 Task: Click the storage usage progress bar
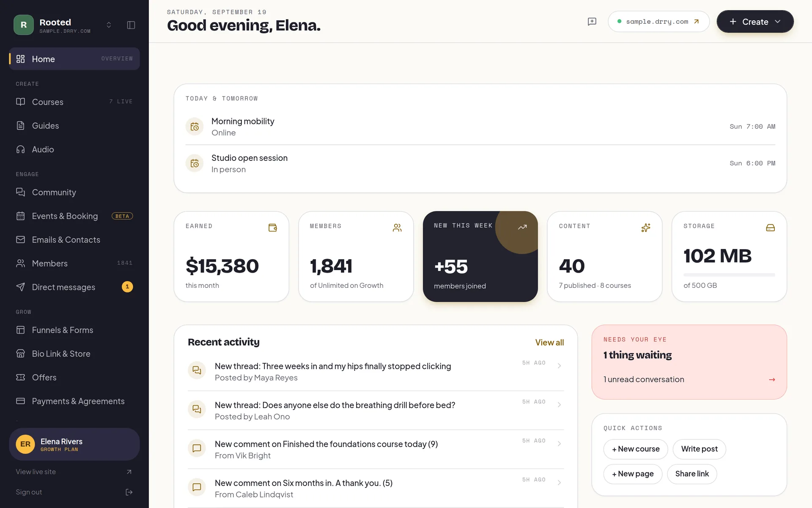pyautogui.click(x=729, y=275)
